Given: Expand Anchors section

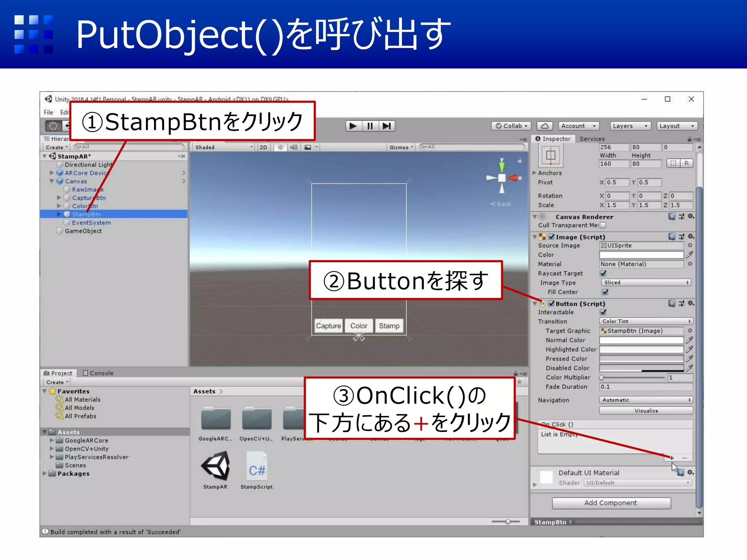Looking at the screenshot, I should pyautogui.click(x=535, y=173).
